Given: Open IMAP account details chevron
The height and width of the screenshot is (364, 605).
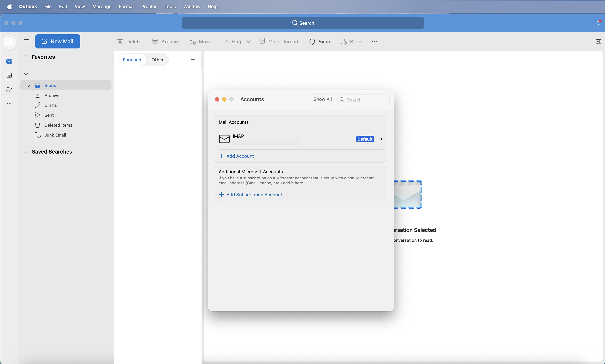Looking at the screenshot, I should 381,139.
